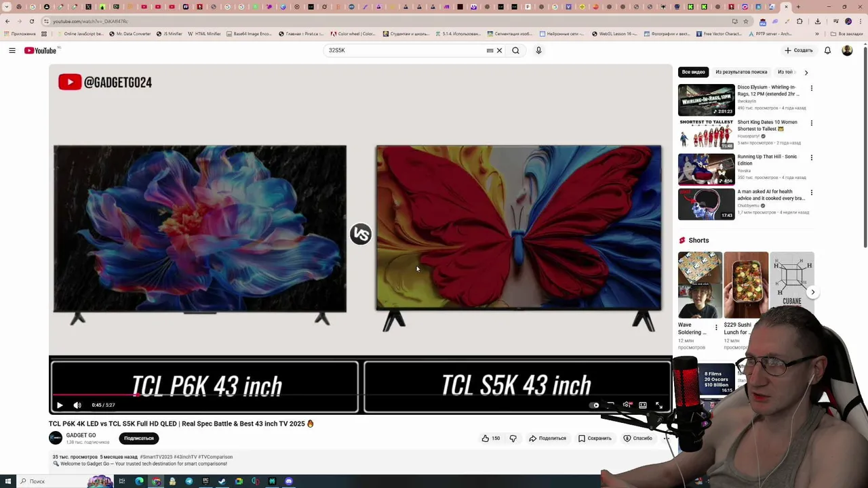Open HTML Minifier bookmark
The image size is (868, 488).
point(204,33)
